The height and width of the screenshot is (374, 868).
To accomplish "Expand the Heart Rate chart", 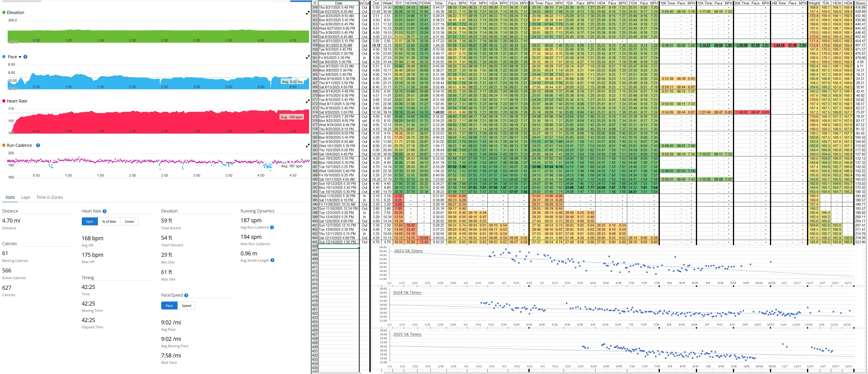I will [307, 101].
